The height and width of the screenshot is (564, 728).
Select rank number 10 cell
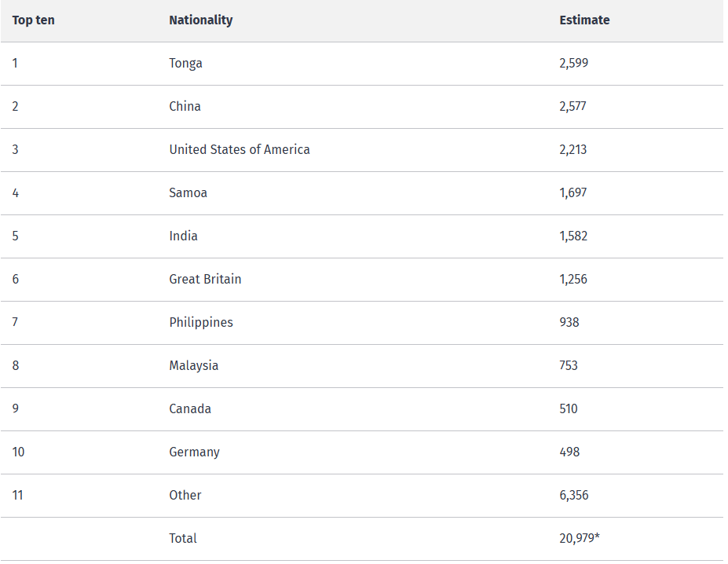coord(18,452)
